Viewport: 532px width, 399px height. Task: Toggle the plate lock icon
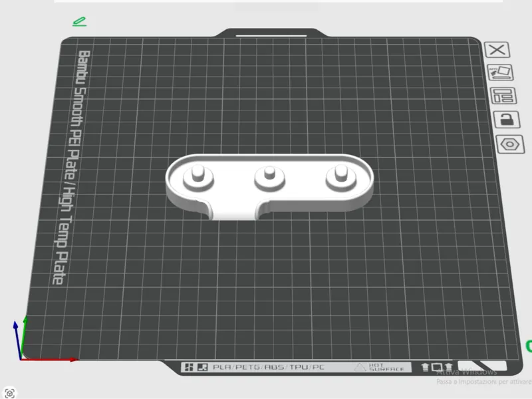(x=507, y=120)
